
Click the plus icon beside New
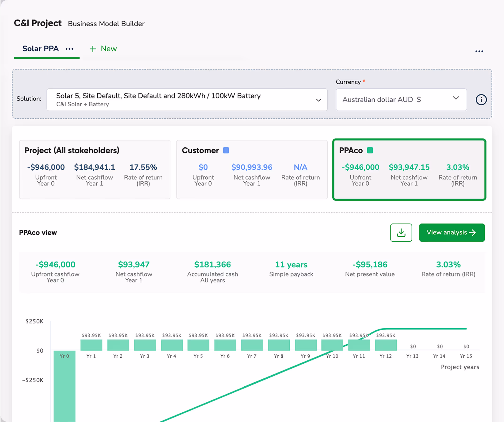(93, 49)
